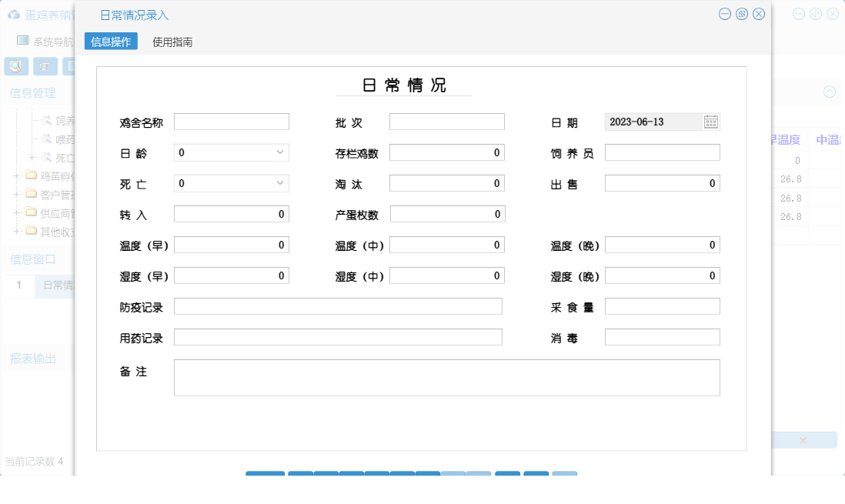845x504 pixels.
Task: Click the third toolbar icon in the left sidebar
Action: [72, 66]
